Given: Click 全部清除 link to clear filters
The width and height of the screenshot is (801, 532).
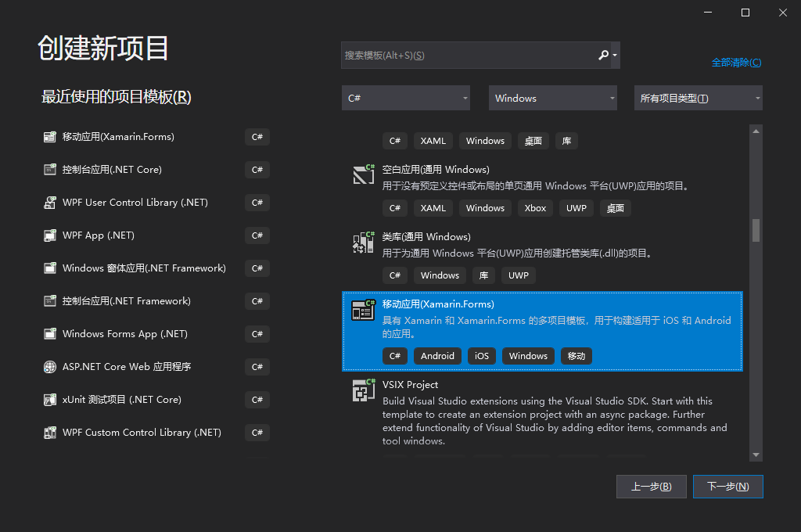Looking at the screenshot, I should (x=736, y=63).
